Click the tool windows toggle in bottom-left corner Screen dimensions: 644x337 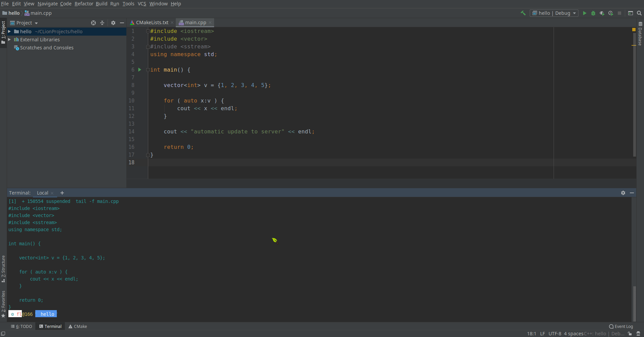[3, 334]
